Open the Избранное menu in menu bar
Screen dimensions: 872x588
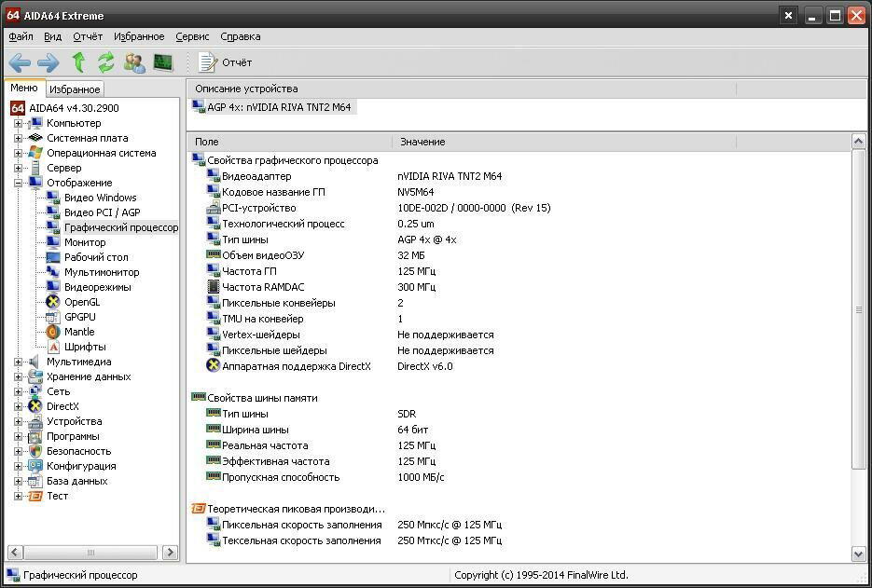(x=139, y=36)
